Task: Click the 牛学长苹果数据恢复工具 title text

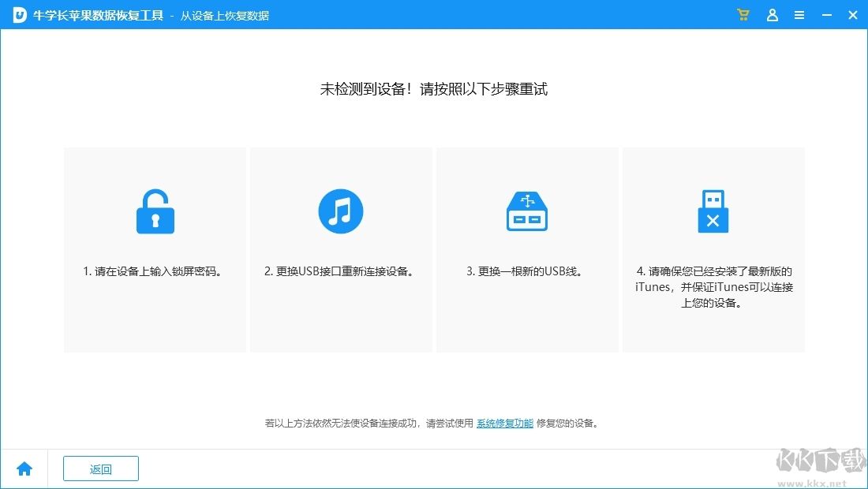Action: click(x=98, y=14)
